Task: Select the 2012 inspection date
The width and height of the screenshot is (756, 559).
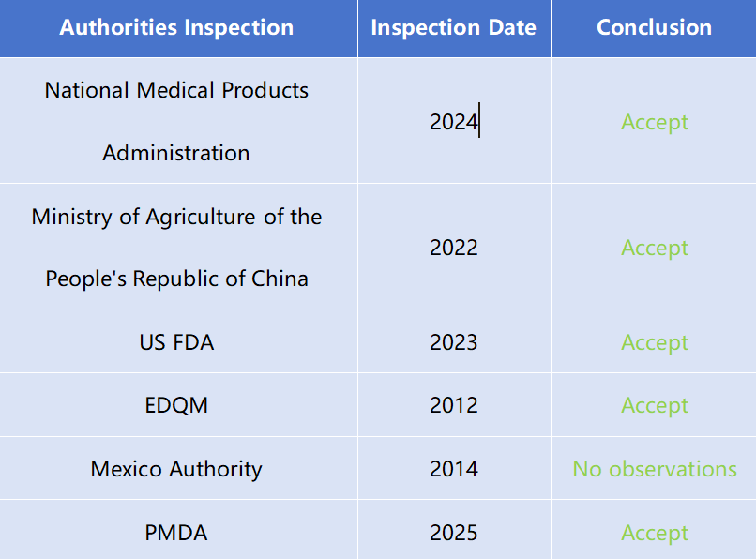Action: pyautogui.click(x=454, y=404)
